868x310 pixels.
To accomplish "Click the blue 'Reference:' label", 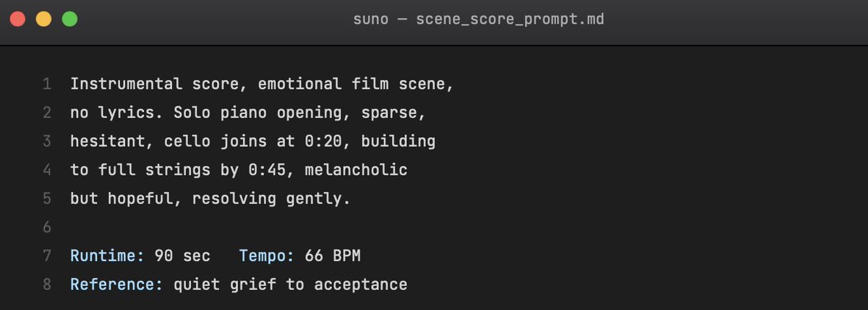I will 117,285.
